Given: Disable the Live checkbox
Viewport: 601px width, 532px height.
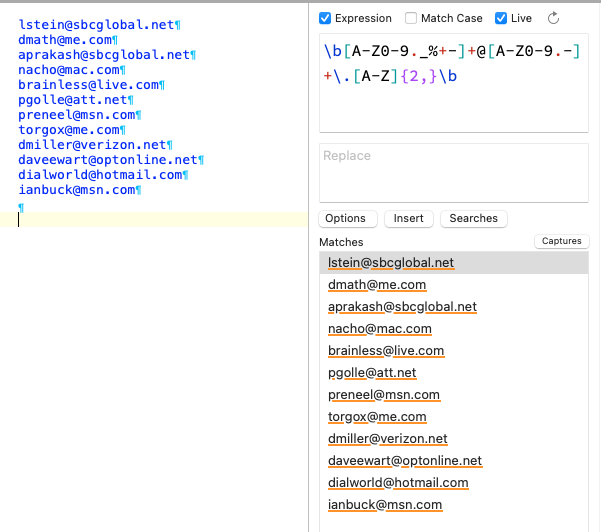Looking at the screenshot, I should click(501, 18).
